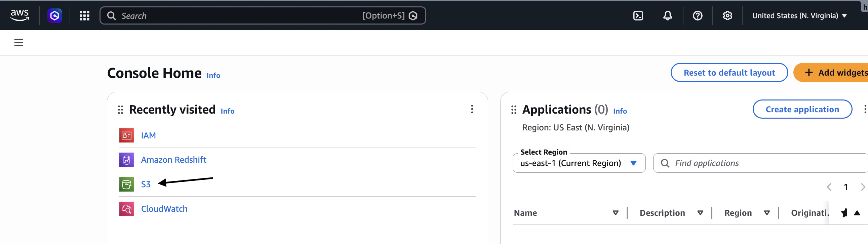
Task: Go to the next applications page
Action: (863, 187)
